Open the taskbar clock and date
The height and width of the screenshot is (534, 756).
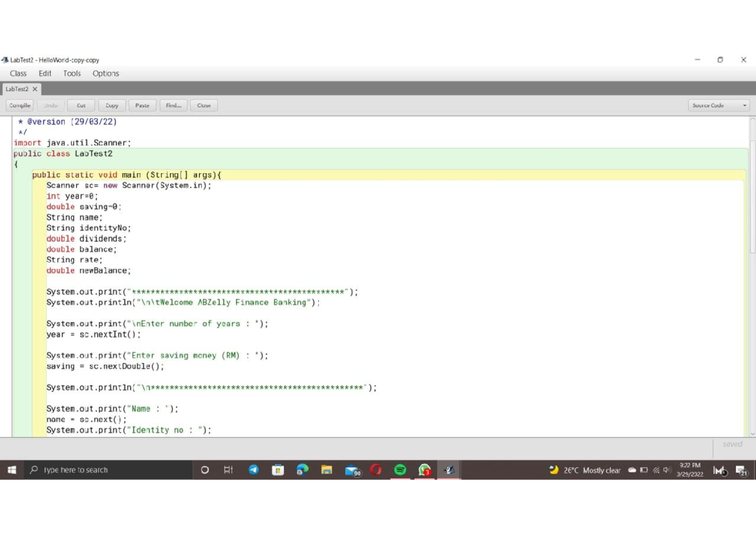689,470
